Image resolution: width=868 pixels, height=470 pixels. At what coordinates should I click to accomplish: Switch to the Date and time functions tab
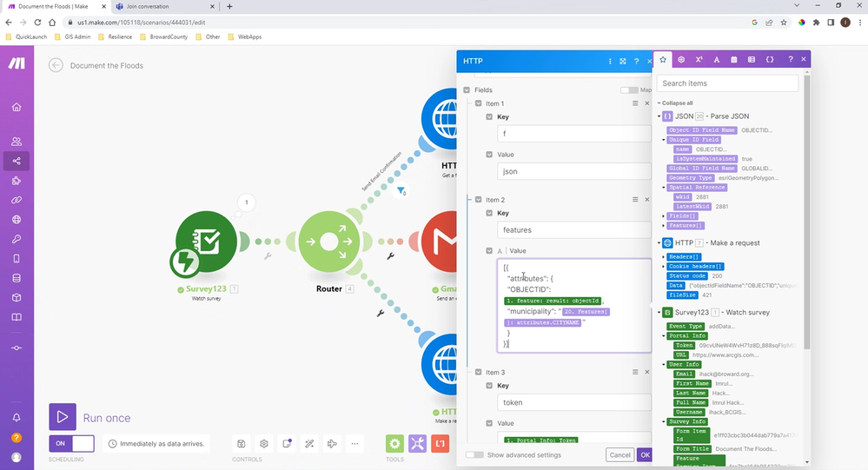tap(734, 59)
